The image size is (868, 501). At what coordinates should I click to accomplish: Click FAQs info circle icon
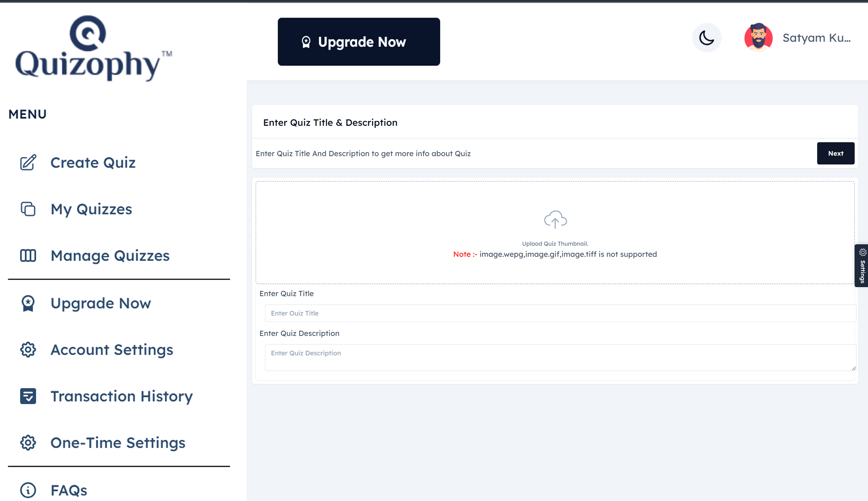pos(27,489)
